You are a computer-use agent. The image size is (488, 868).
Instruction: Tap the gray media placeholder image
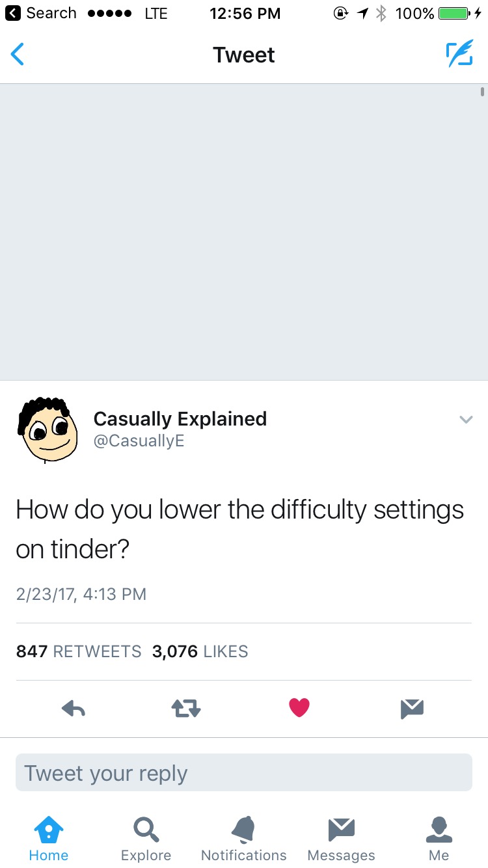click(x=244, y=232)
